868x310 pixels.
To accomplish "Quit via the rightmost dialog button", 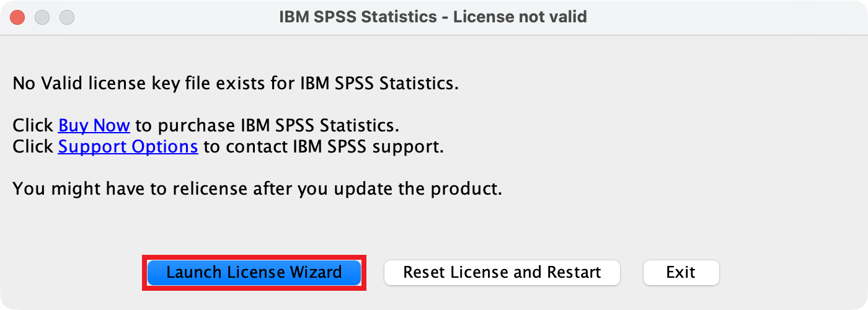I will tap(681, 272).
